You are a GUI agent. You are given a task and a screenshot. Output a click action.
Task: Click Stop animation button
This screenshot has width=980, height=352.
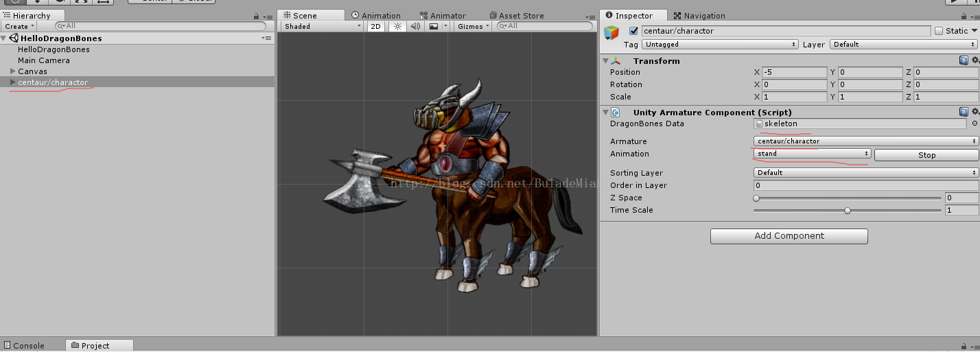click(926, 155)
